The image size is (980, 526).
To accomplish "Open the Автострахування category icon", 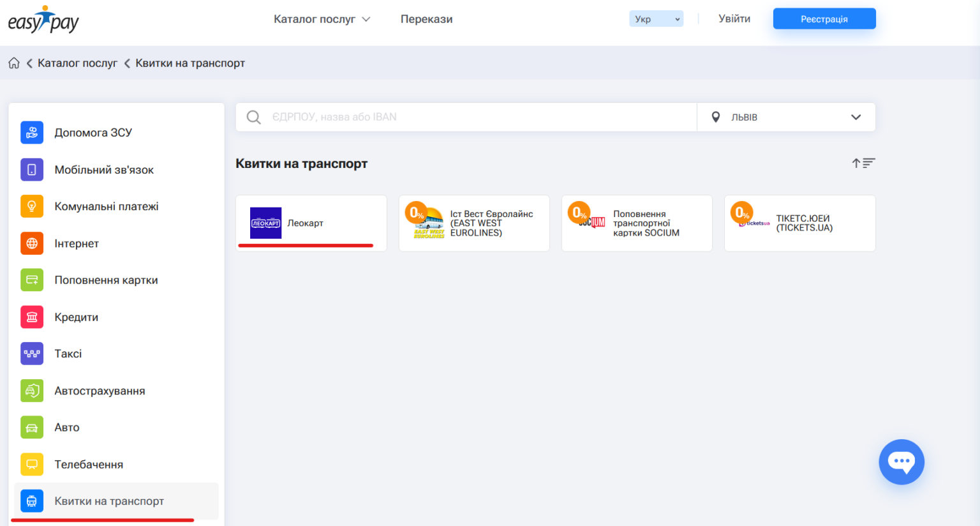I will click(x=32, y=391).
